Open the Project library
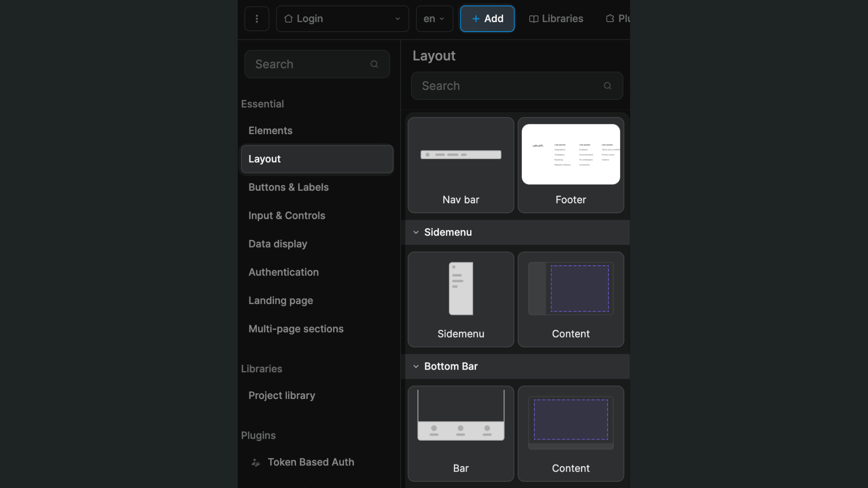This screenshot has width=868, height=488. [x=282, y=395]
